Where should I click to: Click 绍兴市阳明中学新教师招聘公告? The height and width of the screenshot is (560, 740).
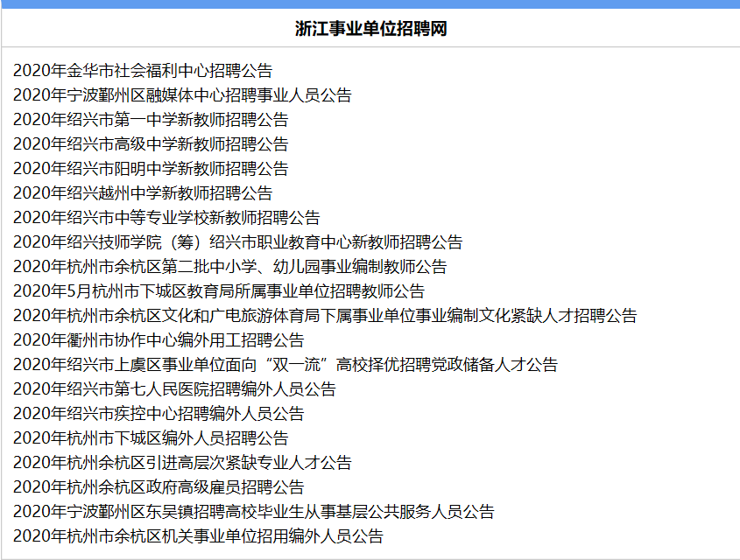tap(151, 169)
